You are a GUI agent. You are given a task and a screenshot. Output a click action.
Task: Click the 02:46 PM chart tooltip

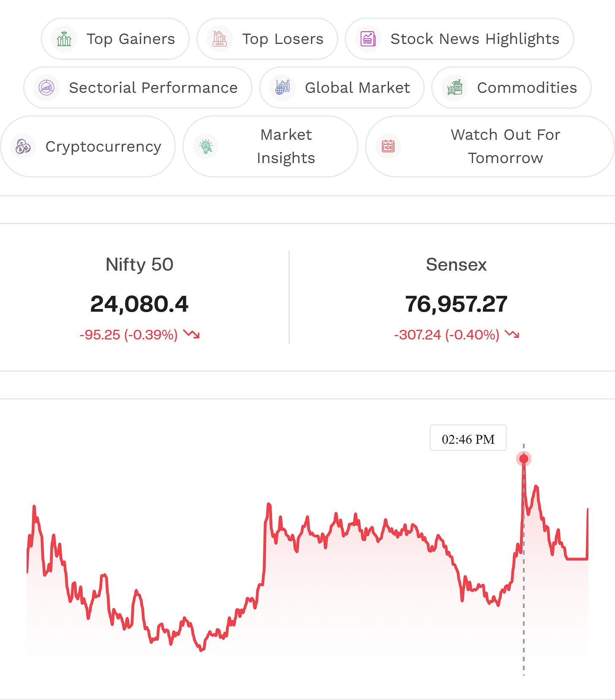(468, 438)
